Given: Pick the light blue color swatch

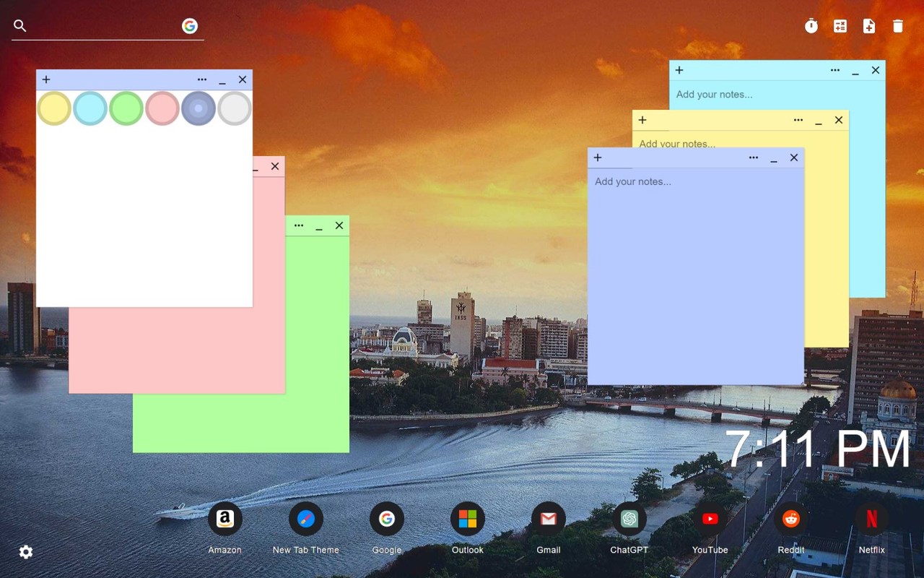Looking at the screenshot, I should tap(90, 108).
